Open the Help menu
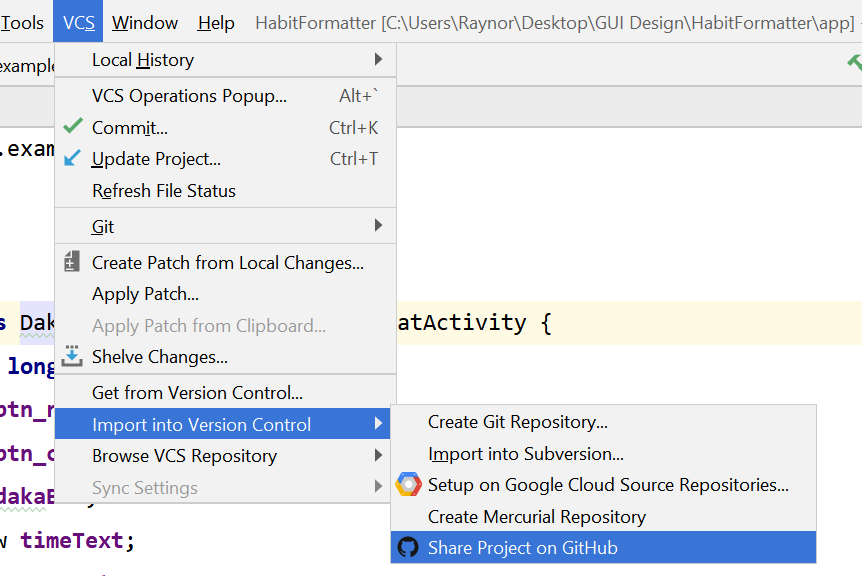862x576 pixels. tap(216, 23)
